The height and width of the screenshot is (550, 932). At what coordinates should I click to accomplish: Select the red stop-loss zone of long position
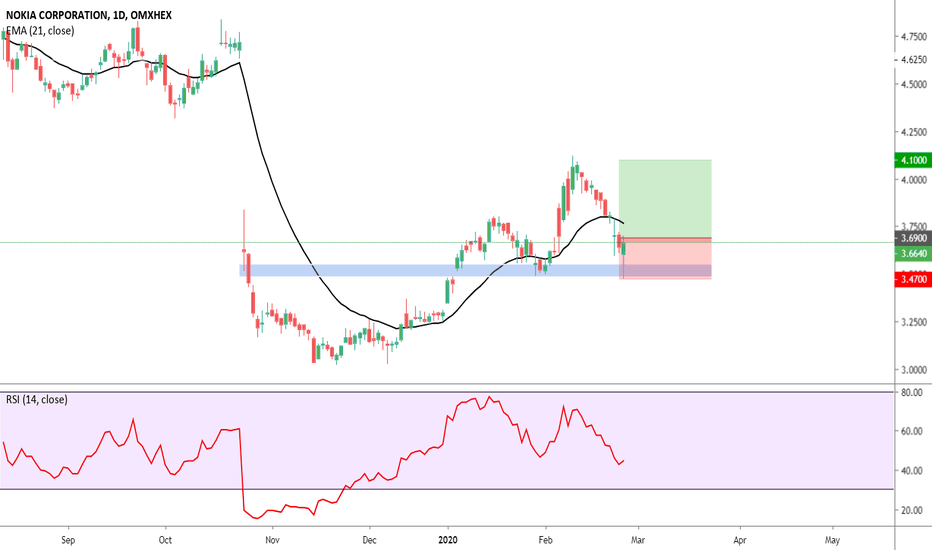coord(665,258)
